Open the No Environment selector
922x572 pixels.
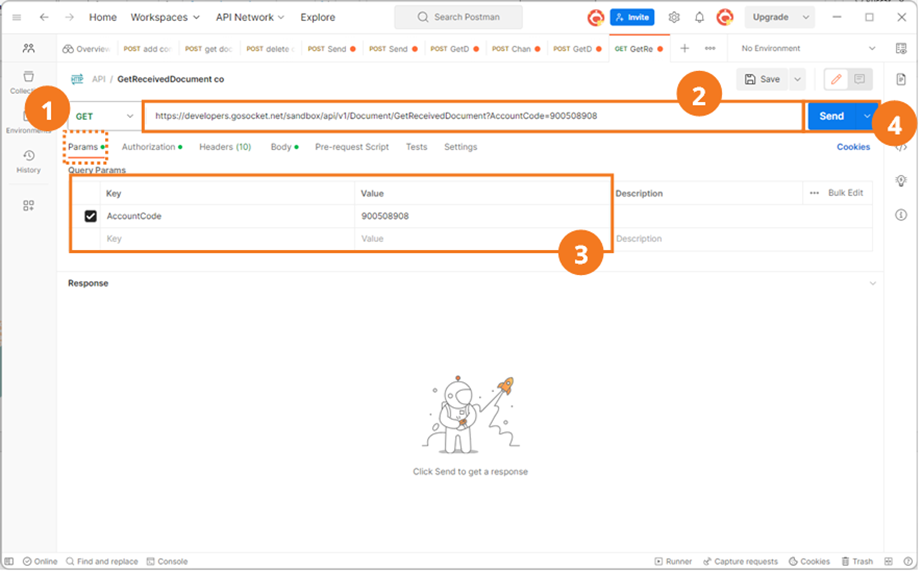807,48
